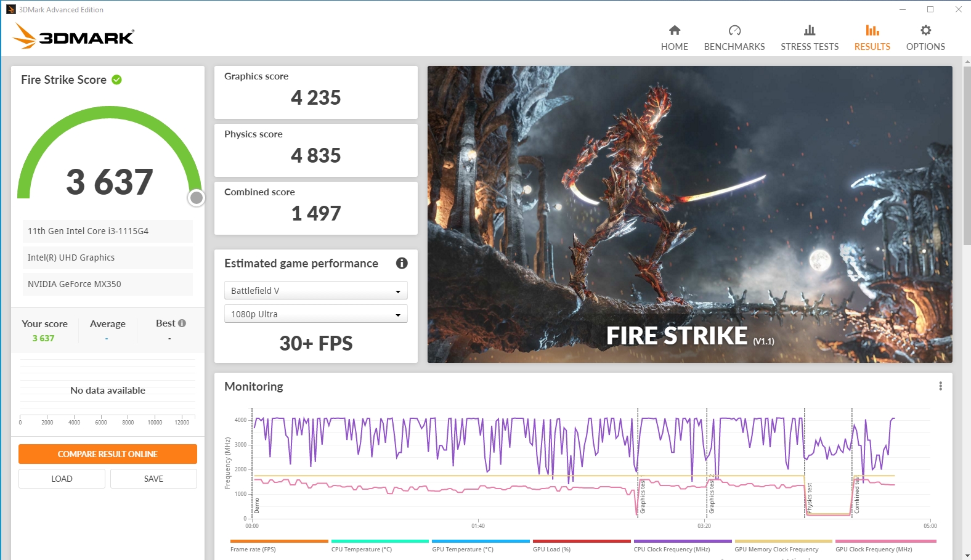Click the Combined test marker on chart
The height and width of the screenshot is (560, 971).
tap(856, 495)
